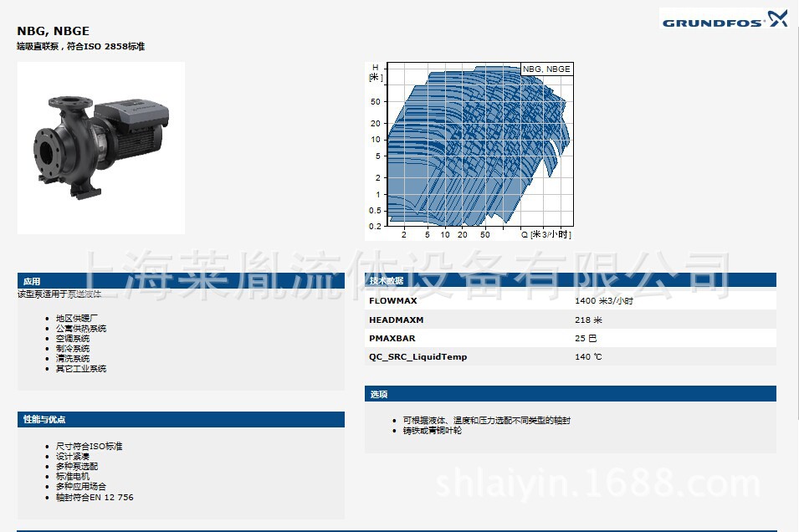Click the 轴封符合EN 12 756 list item
799x532 pixels.
(x=95, y=498)
